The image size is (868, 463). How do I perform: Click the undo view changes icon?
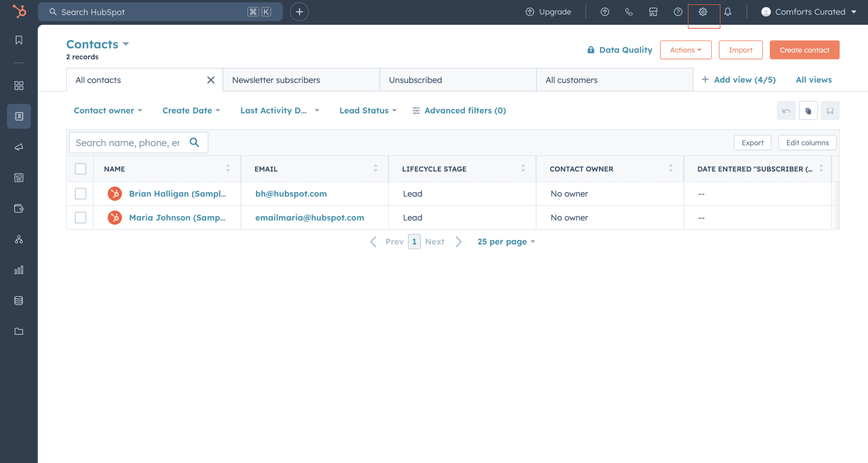[787, 111]
